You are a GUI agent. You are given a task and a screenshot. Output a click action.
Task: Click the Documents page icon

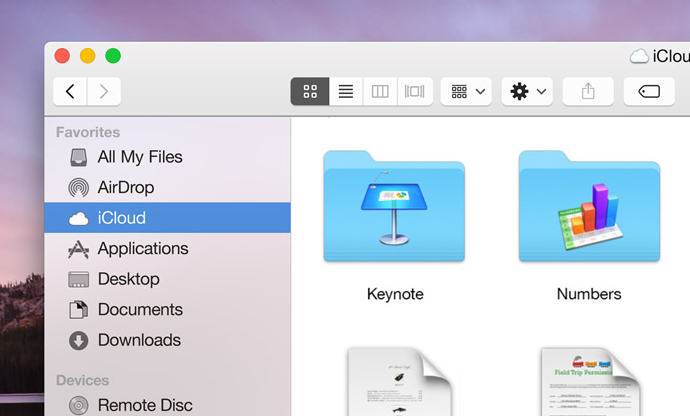79,310
